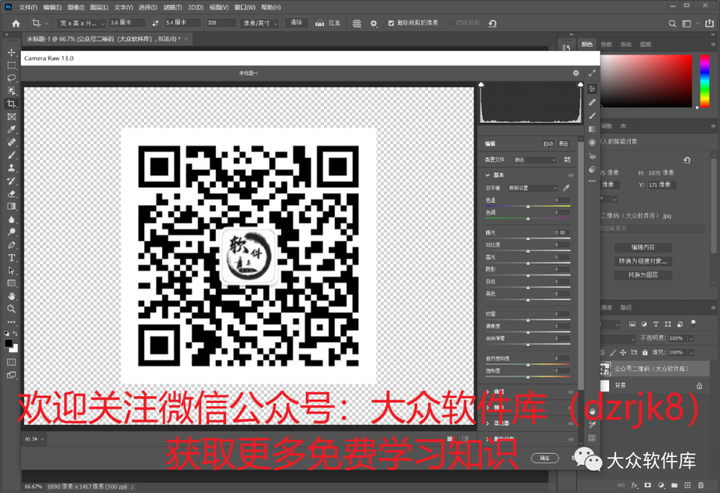Toggle highlight clipping warning on histogram
Viewport: 720px width, 493px height.
580,84
